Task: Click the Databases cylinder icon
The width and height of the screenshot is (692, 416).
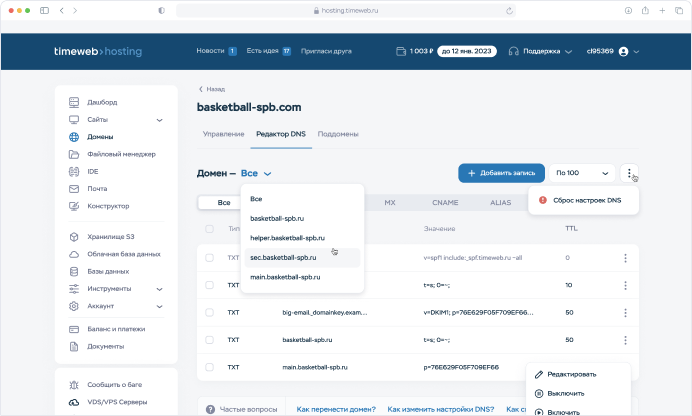Action: (74, 271)
